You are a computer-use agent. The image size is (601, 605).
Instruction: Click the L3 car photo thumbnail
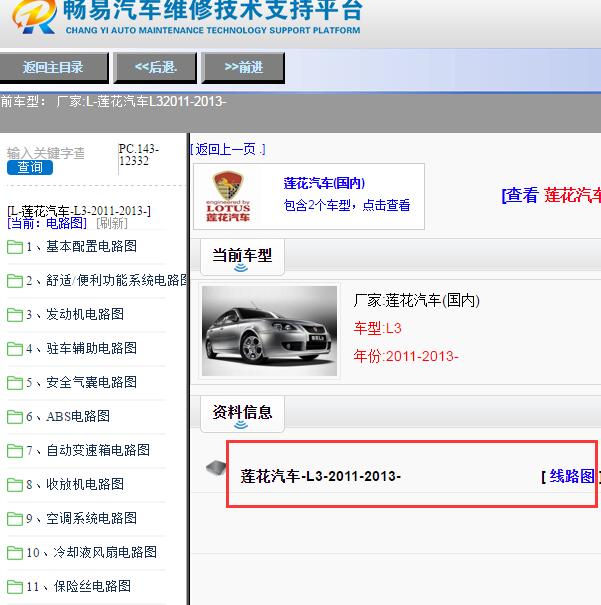pos(269,331)
